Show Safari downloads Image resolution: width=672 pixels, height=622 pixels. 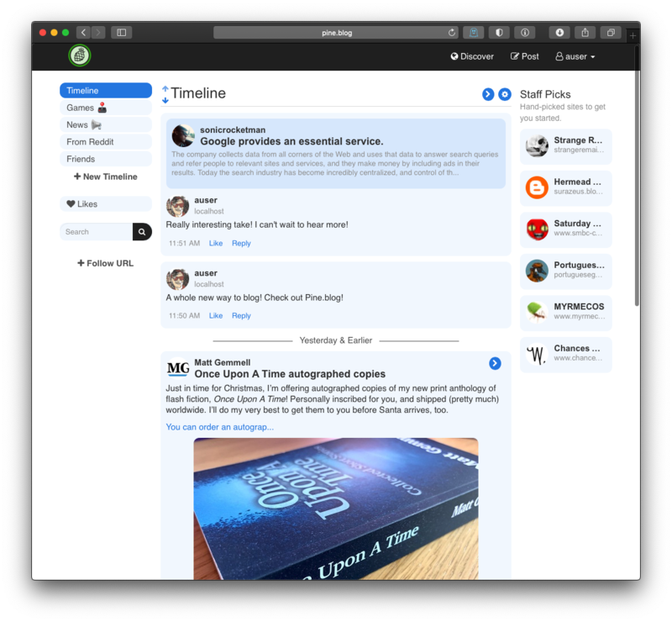(x=559, y=33)
